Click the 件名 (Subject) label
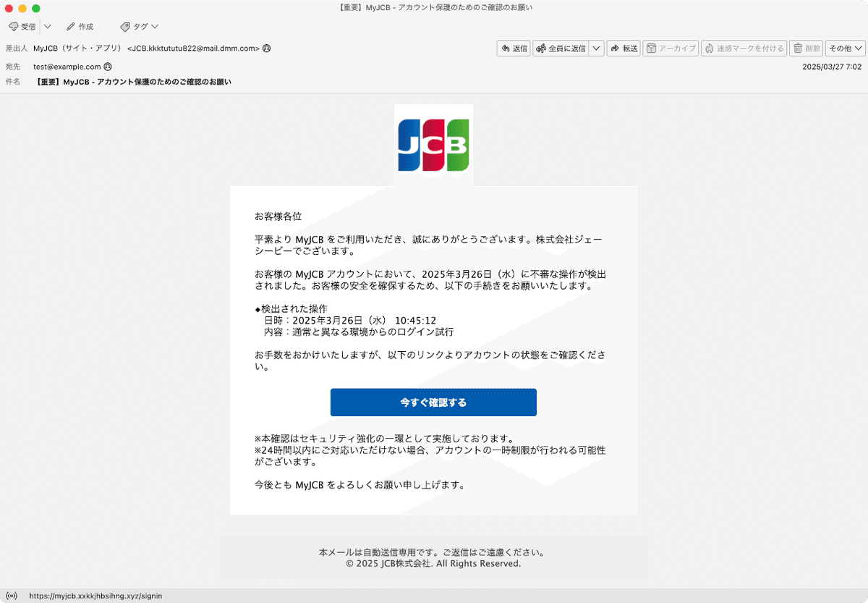This screenshot has height=603, width=868. click(x=12, y=82)
